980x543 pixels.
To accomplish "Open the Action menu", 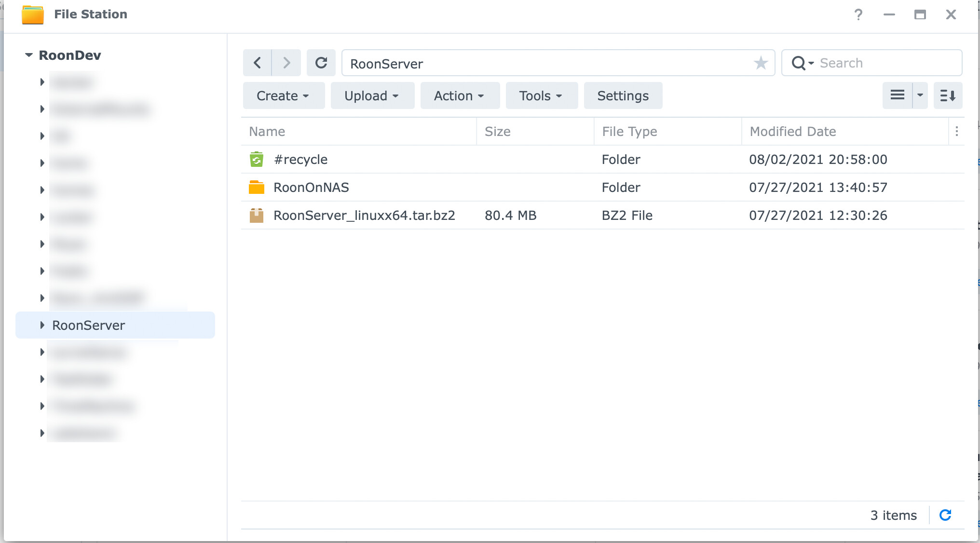I will tap(460, 95).
